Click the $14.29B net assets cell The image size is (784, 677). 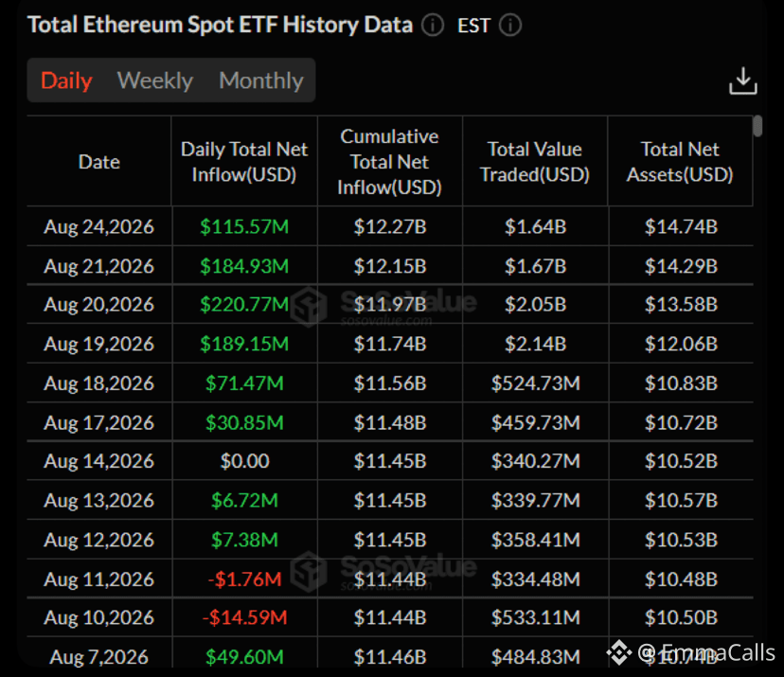[681, 266]
